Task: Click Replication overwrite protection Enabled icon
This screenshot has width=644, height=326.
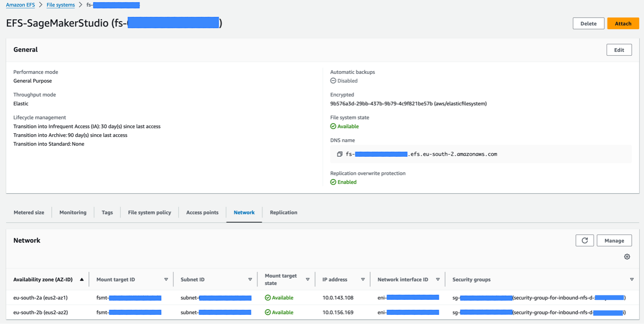Action: pos(333,182)
